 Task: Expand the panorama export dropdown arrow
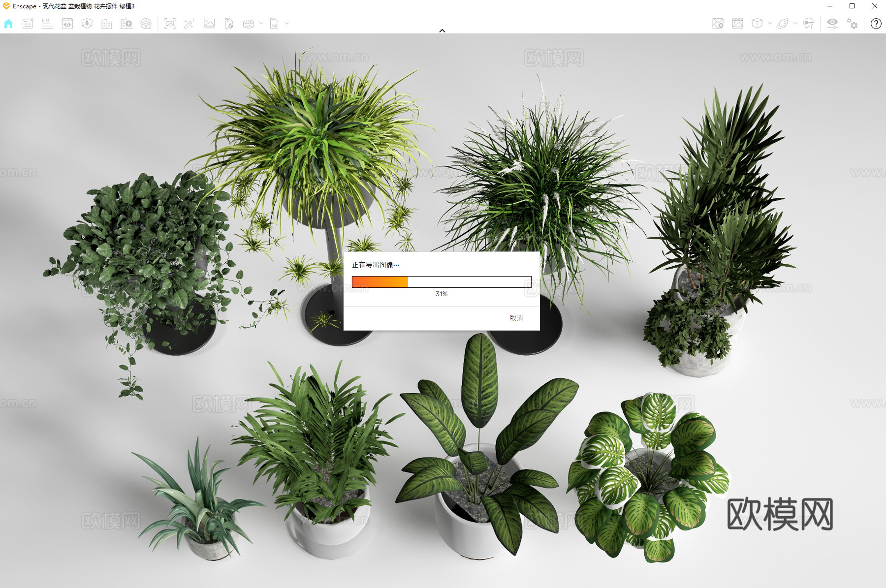coord(261,23)
